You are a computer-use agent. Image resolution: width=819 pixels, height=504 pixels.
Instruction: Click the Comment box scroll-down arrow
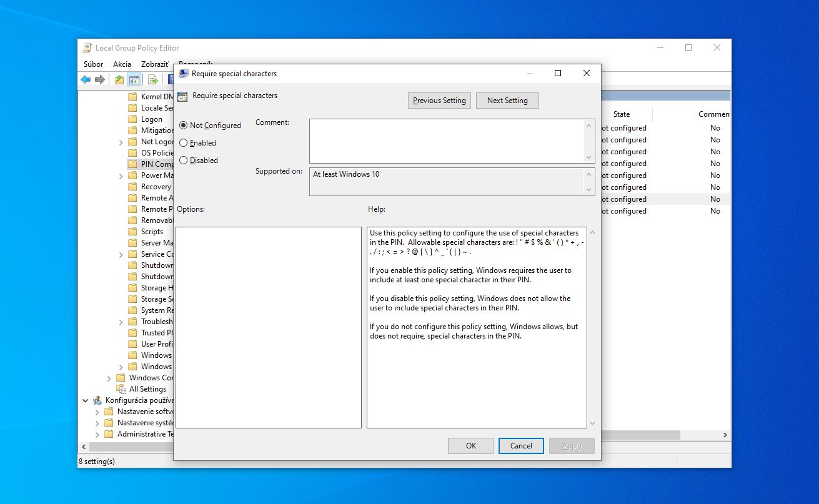pos(589,157)
